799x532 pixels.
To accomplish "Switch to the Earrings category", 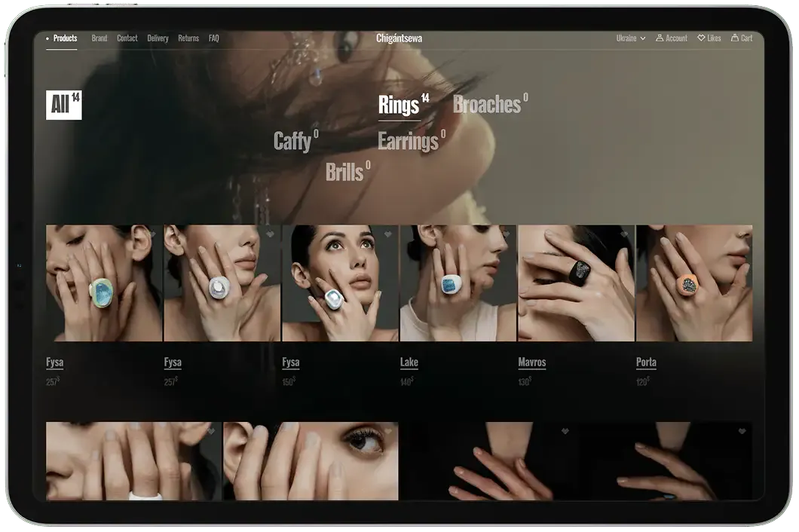I will (408, 142).
